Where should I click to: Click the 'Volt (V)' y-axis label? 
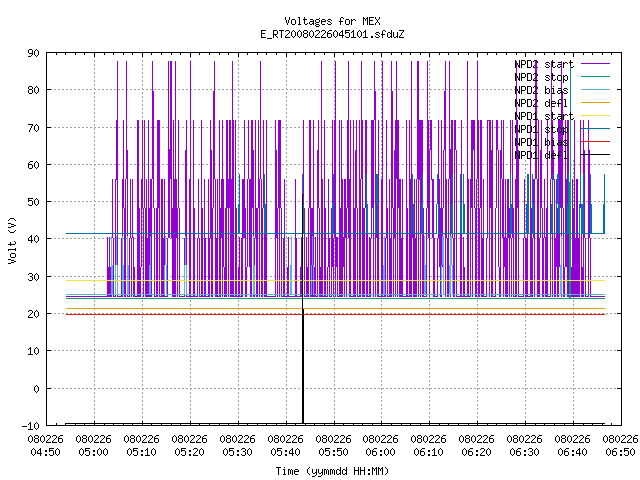click(x=12, y=240)
